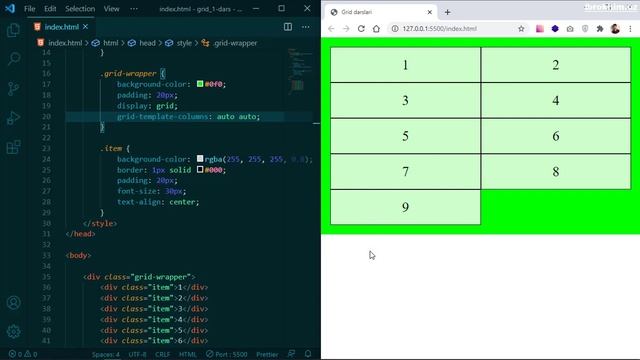Split the editor to the right
Image resolution: width=640 pixels, height=360 pixels.
click(x=288, y=27)
